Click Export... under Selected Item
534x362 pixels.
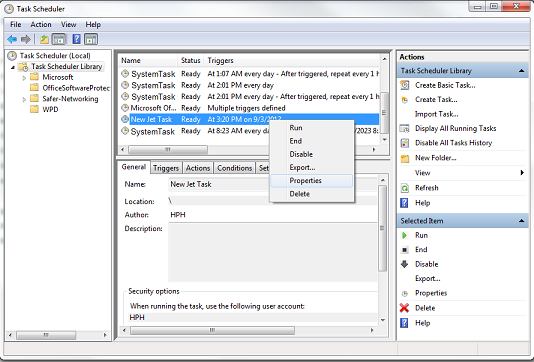click(428, 279)
